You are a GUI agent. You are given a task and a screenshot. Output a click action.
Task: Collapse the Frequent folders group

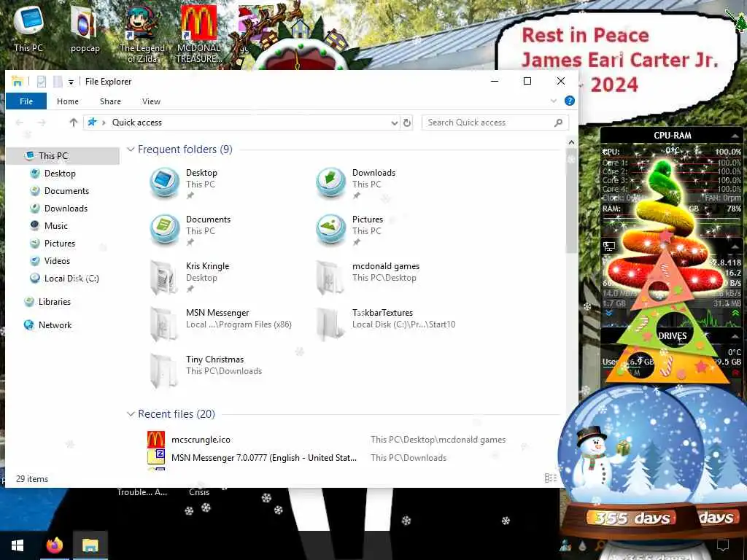(x=131, y=149)
